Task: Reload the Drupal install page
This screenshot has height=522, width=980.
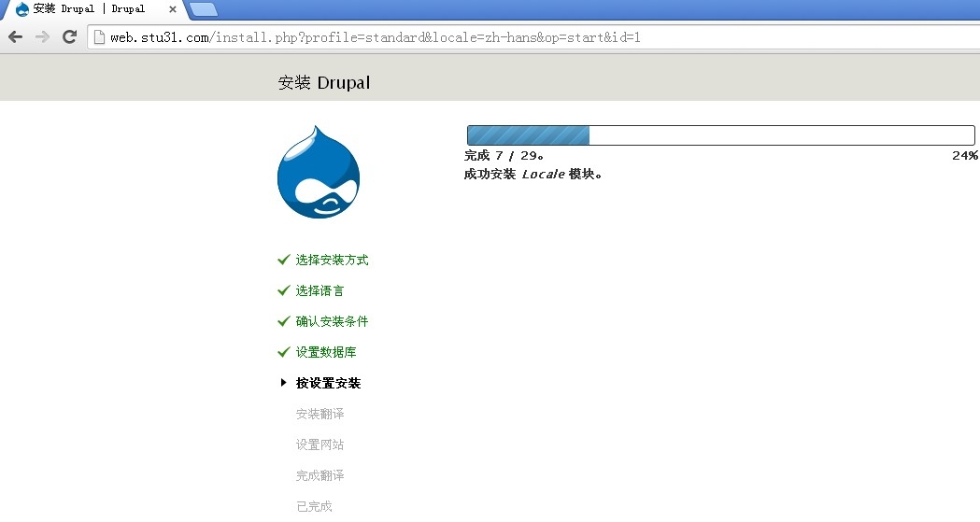Action: [69, 37]
